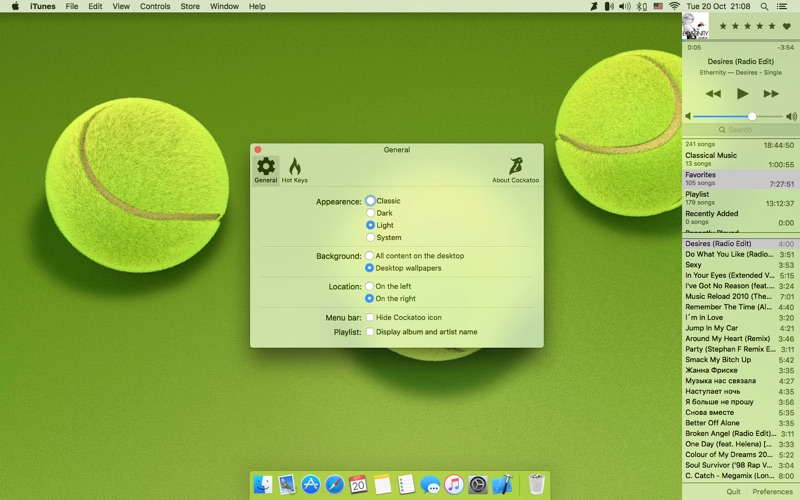Open Notification Center list icon
The width and height of the screenshot is (800, 500).
coord(782,6)
